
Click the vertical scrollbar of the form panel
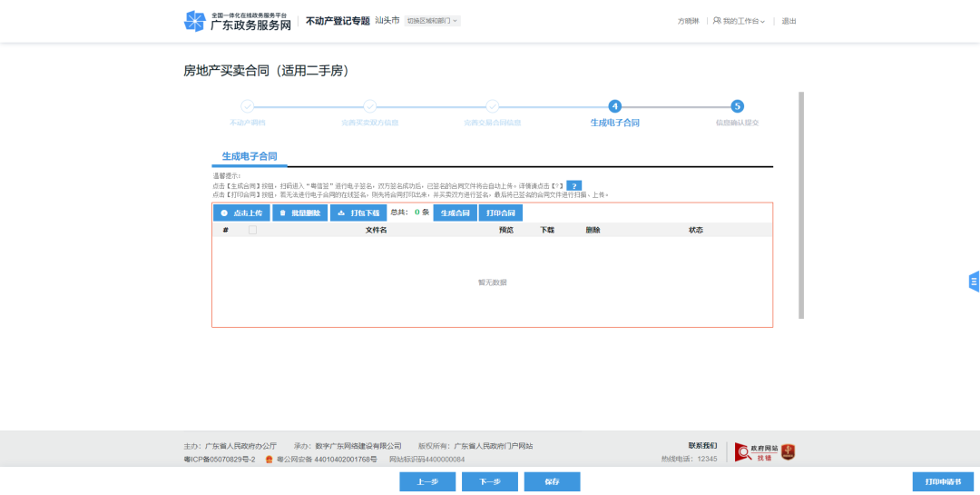pyautogui.click(x=801, y=205)
